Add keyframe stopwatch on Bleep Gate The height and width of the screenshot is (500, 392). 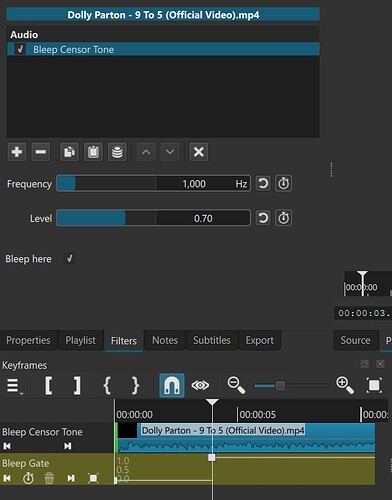point(28,478)
